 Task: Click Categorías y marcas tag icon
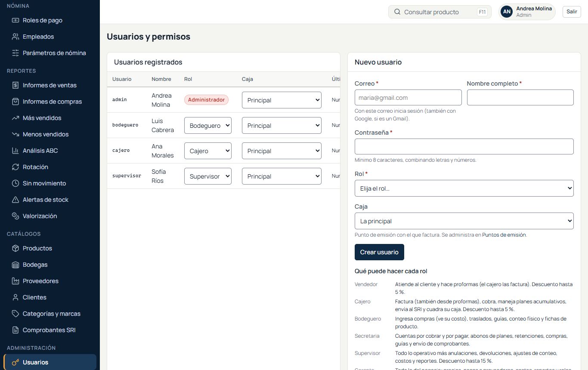click(15, 314)
